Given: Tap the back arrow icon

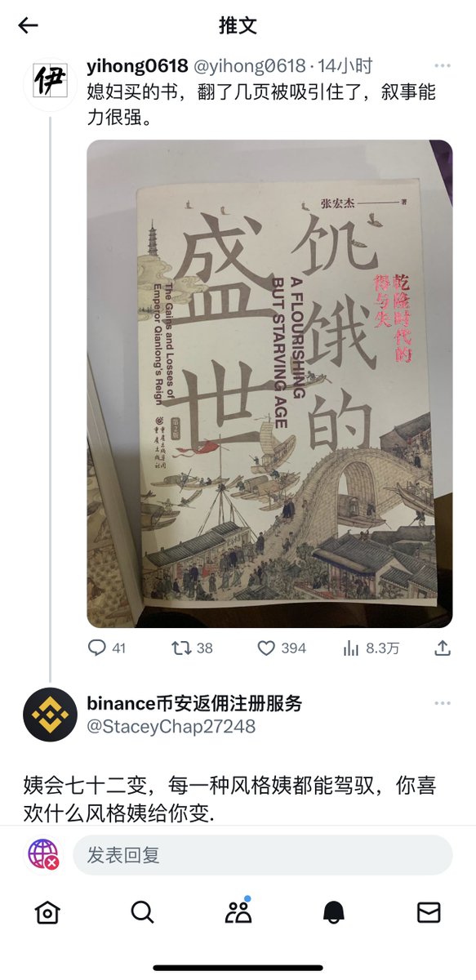Looking at the screenshot, I should [29, 25].
